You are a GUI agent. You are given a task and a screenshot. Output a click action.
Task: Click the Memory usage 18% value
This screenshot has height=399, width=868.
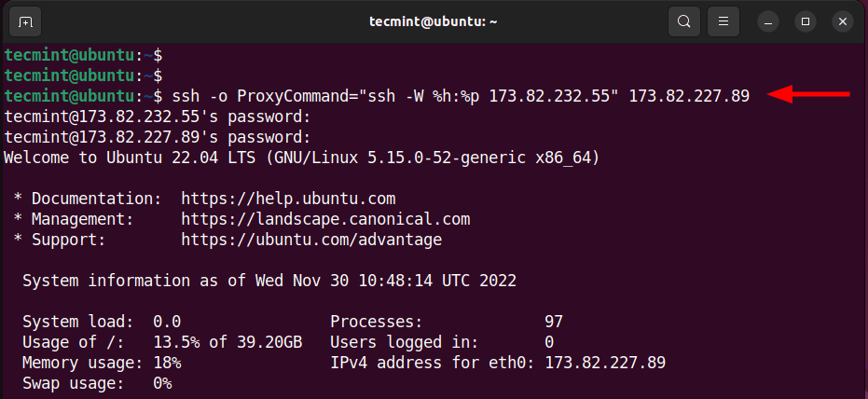click(167, 363)
